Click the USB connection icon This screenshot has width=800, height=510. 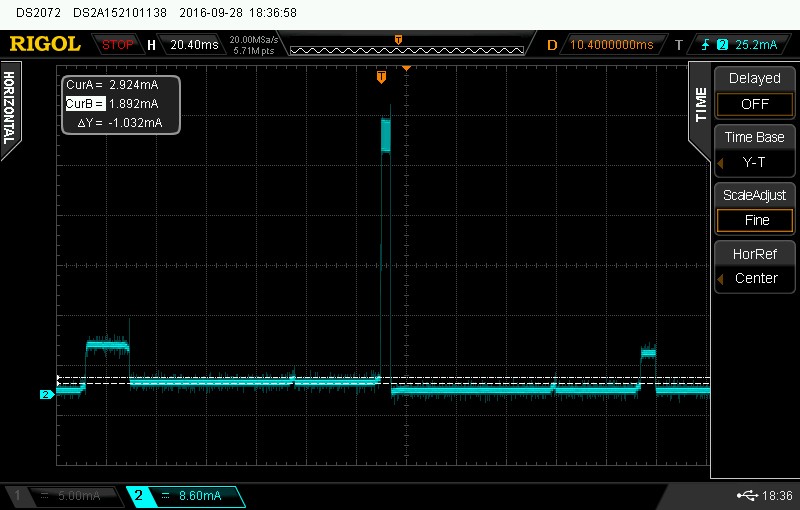click(x=747, y=496)
